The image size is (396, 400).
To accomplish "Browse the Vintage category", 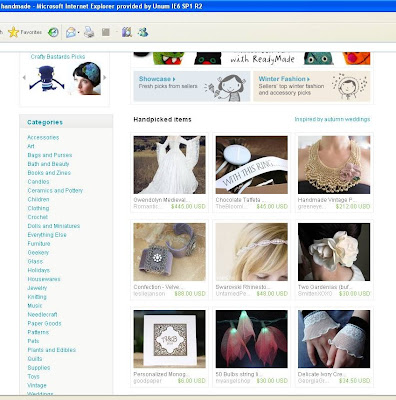I will click(x=37, y=385).
